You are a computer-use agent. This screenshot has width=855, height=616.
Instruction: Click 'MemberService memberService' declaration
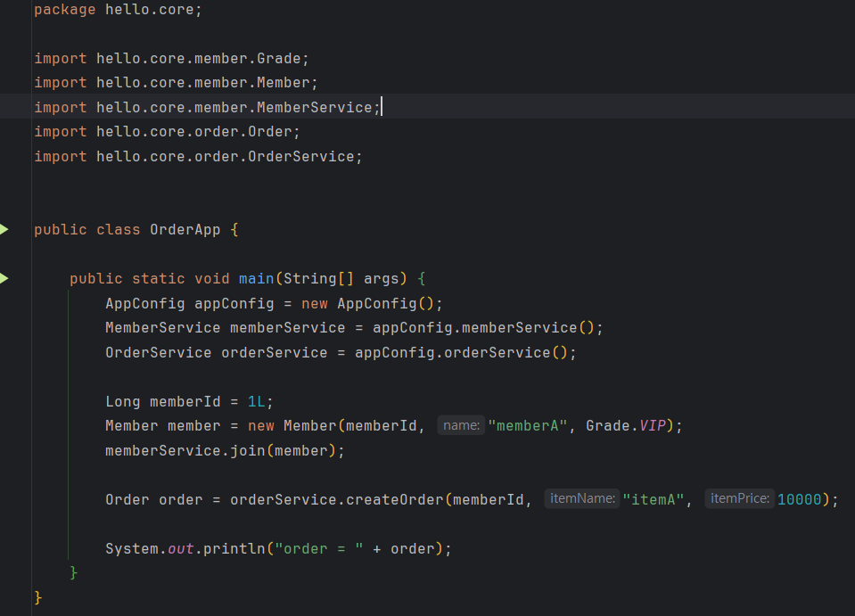(225, 328)
